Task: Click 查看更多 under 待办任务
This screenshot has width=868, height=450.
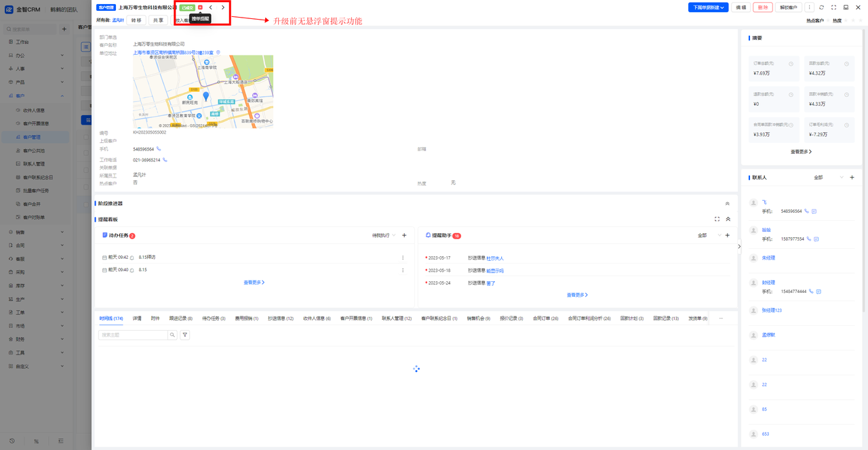Action: (x=254, y=283)
